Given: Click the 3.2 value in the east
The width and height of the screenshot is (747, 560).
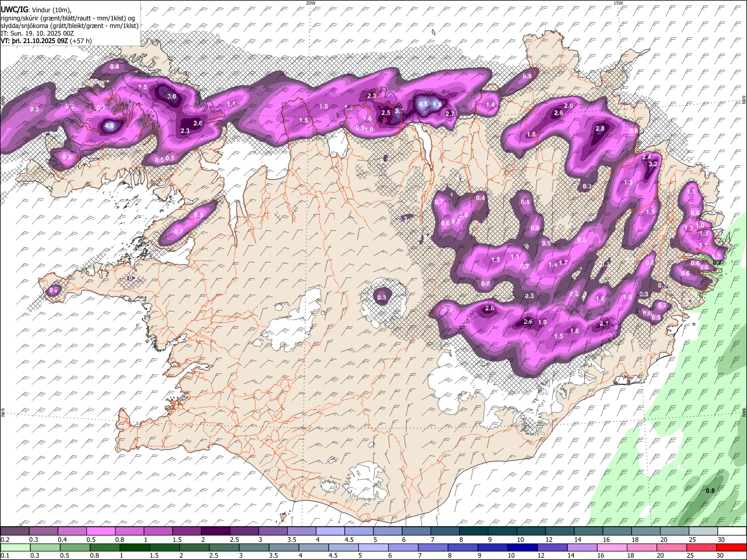Looking at the screenshot, I should (x=653, y=164).
